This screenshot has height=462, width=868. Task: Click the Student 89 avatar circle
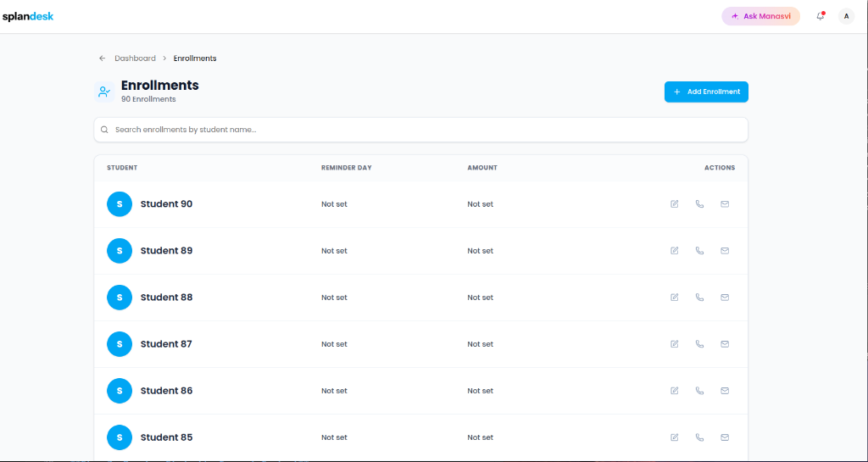(120, 251)
